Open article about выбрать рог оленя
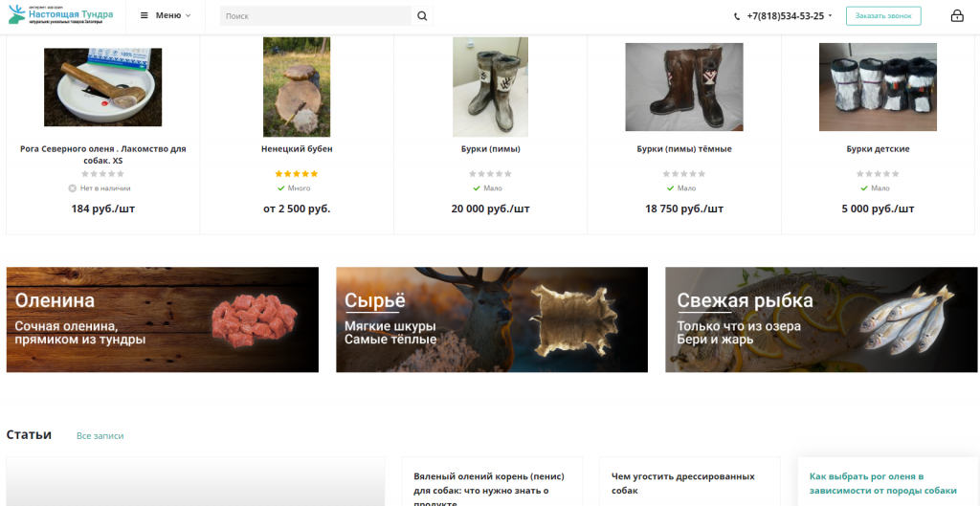Screen dimensions: 980x506 [x=882, y=483]
